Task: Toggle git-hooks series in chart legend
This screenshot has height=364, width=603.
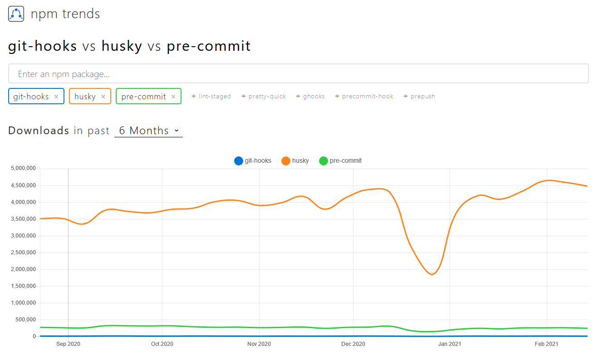Action: point(253,160)
